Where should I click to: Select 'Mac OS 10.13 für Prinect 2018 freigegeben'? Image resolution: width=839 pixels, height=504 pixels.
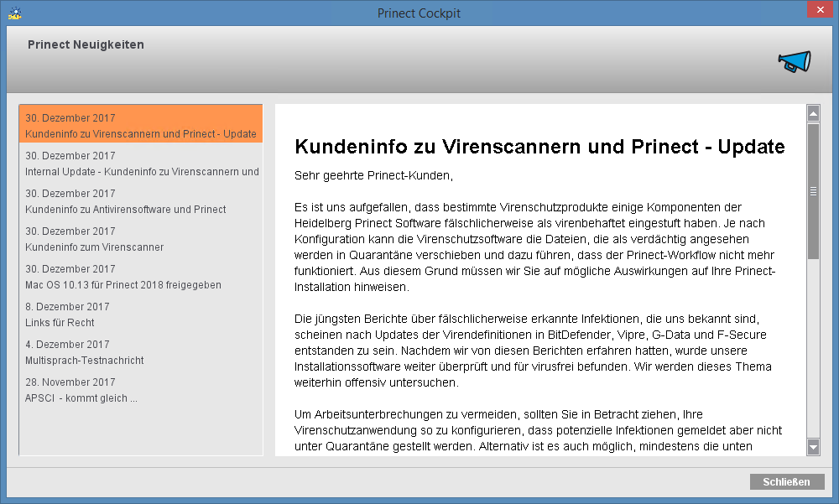click(141, 277)
